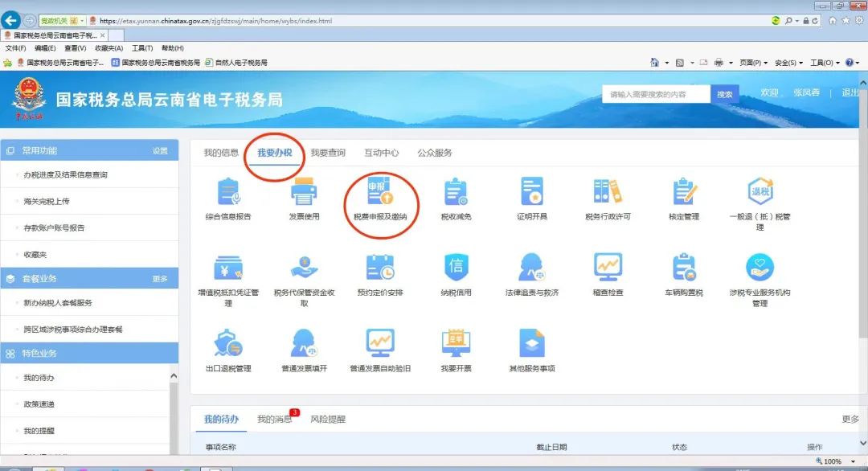This screenshot has height=471, width=868.
Task: Open the 普通发票填开 icon
Action: point(304,343)
